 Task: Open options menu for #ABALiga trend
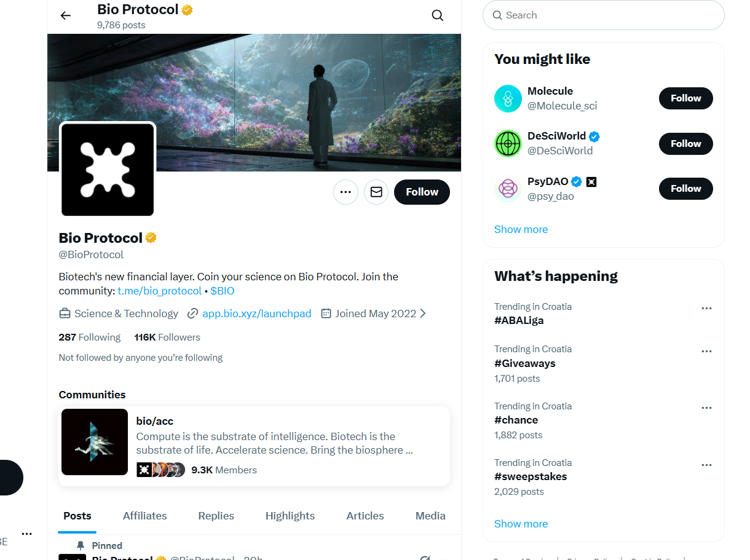[706, 309]
